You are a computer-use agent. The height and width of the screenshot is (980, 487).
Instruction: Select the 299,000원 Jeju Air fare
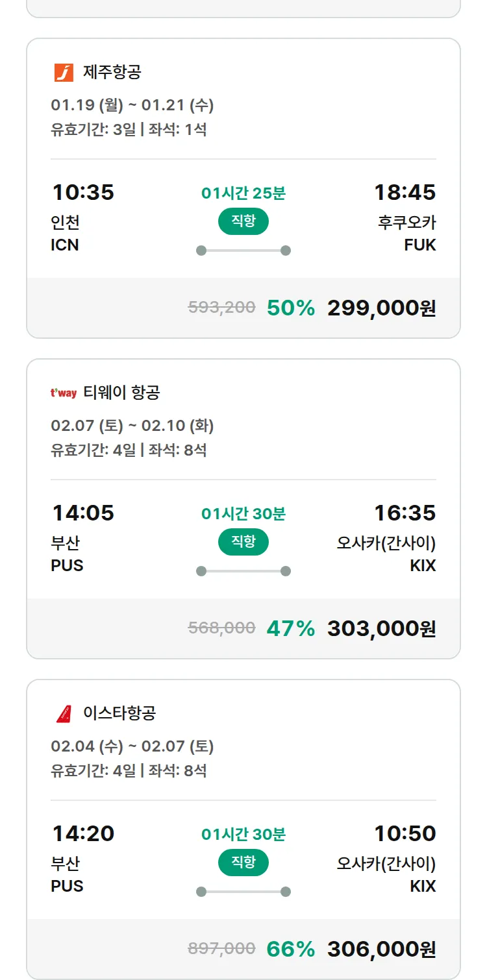coord(381,308)
